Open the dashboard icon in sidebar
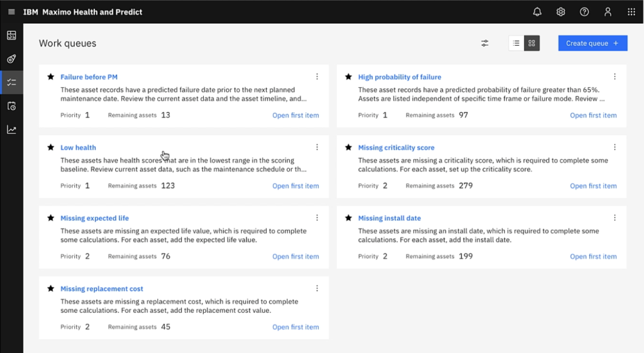644x353 pixels. click(x=11, y=35)
